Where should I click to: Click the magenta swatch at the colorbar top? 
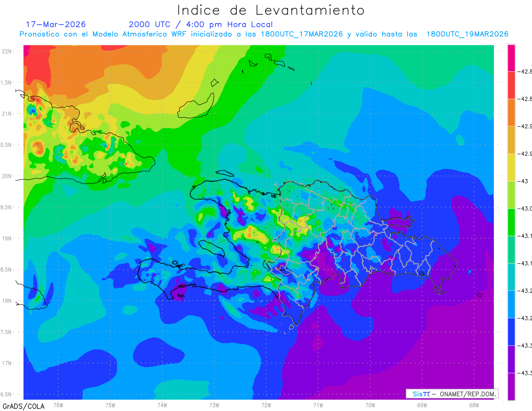[x=511, y=58]
